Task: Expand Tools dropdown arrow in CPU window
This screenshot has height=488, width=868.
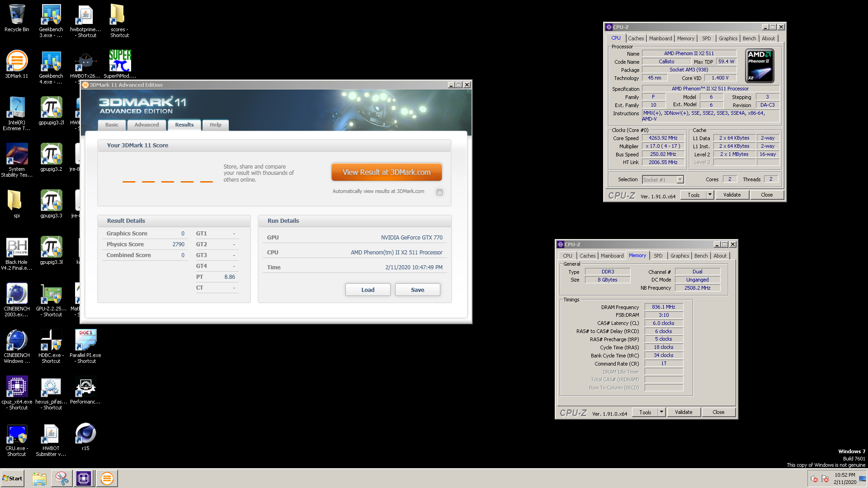Action: click(x=710, y=195)
